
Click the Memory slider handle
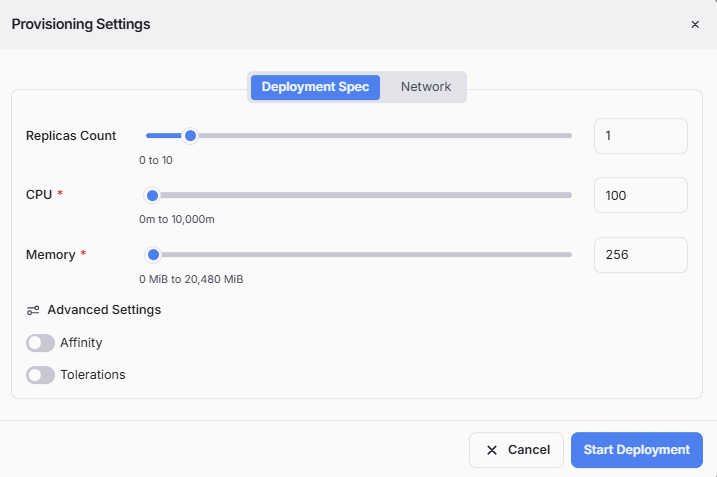point(154,255)
